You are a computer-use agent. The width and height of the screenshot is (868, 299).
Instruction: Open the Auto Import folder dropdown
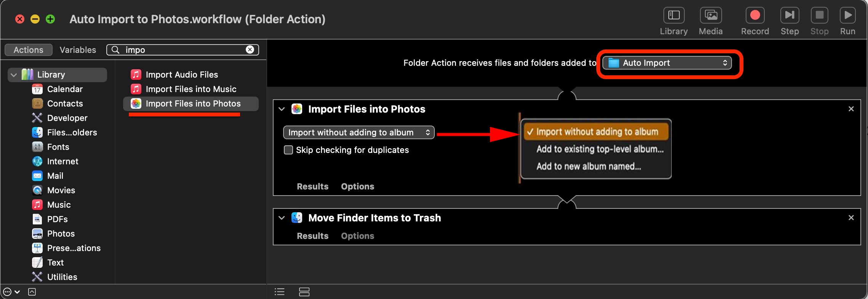pyautogui.click(x=667, y=63)
